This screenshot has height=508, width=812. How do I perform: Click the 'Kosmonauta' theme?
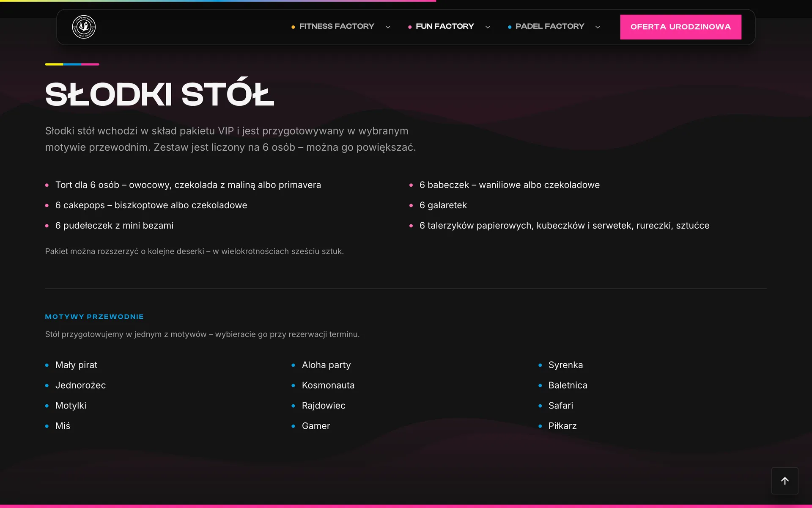(328, 385)
